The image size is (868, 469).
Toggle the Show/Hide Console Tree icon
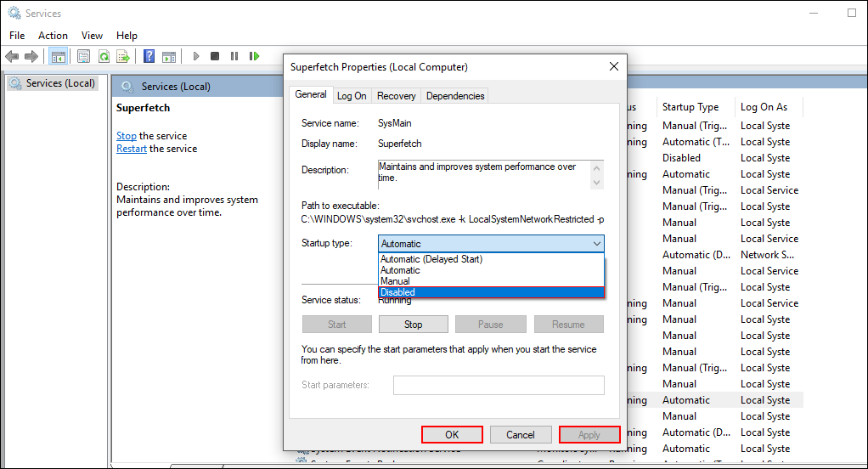click(58, 56)
